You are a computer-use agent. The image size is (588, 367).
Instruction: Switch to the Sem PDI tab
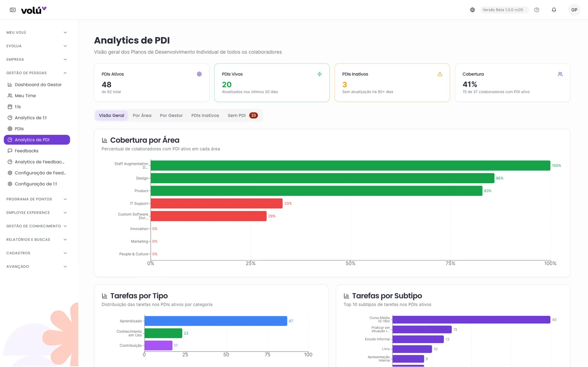click(243, 115)
